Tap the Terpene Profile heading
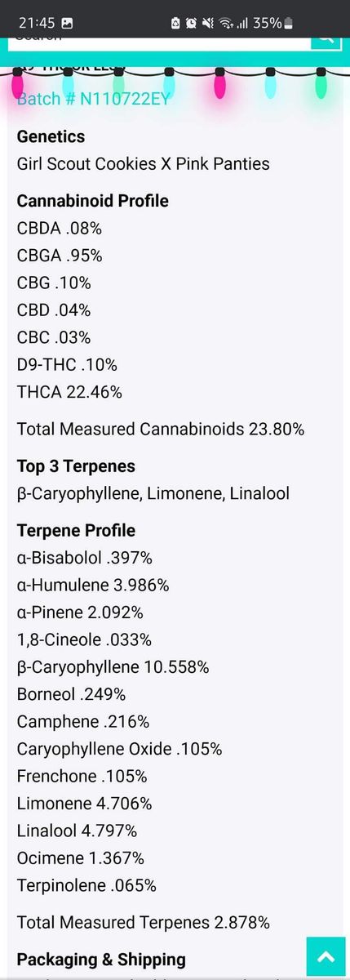The image size is (350, 980). click(76, 530)
